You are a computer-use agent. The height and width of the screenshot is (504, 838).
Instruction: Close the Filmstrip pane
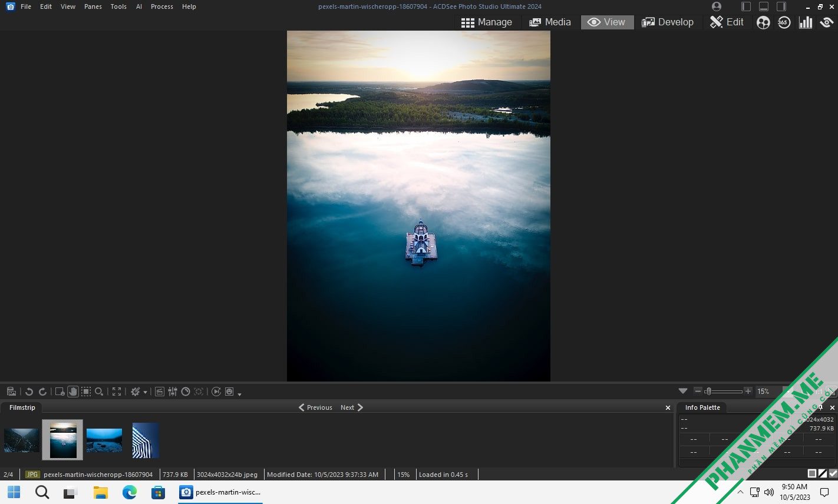click(668, 407)
